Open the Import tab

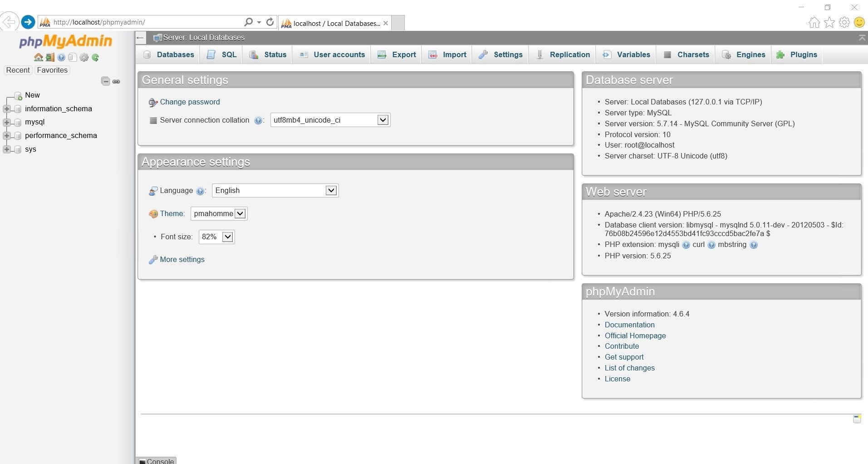pyautogui.click(x=447, y=54)
